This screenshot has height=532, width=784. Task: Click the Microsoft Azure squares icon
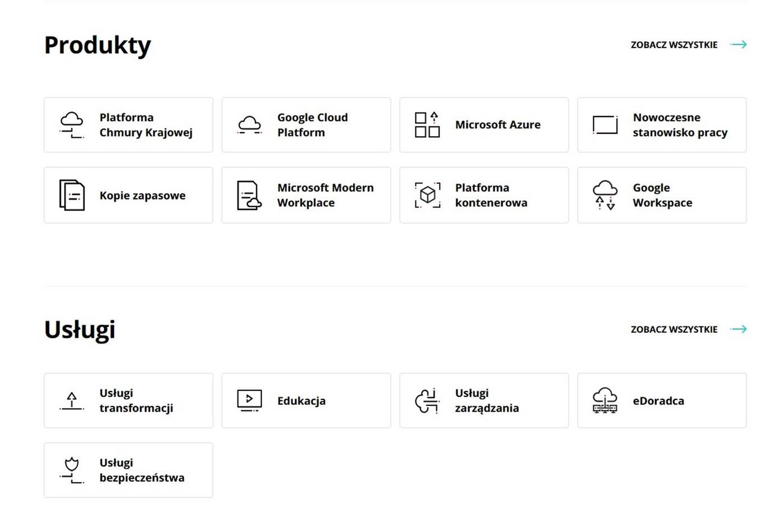click(427, 125)
